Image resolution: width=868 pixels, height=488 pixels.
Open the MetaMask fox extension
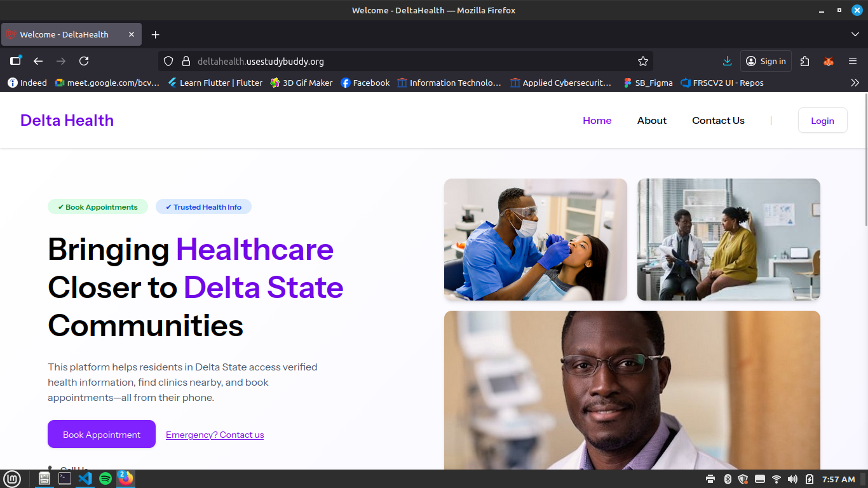(x=829, y=61)
